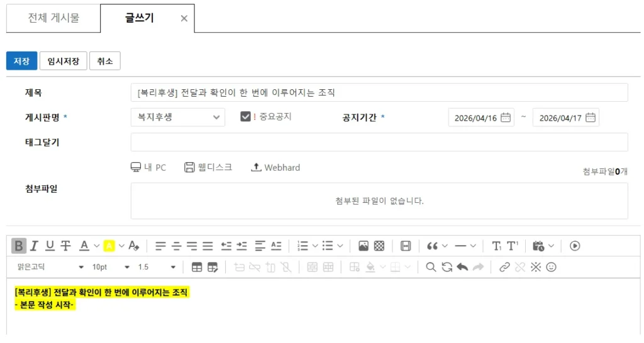The width and height of the screenshot is (644, 343).
Task: Open the 게시판명 dropdown showing 복지후생
Action: (x=177, y=117)
